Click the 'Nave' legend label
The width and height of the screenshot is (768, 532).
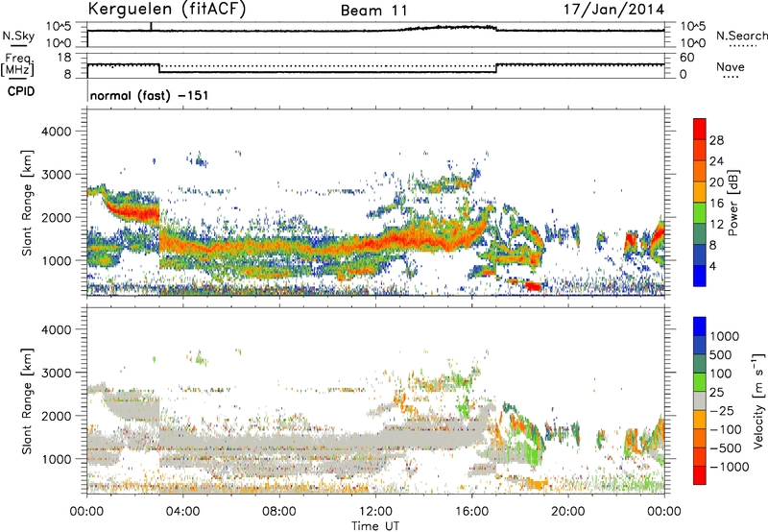coord(731,66)
